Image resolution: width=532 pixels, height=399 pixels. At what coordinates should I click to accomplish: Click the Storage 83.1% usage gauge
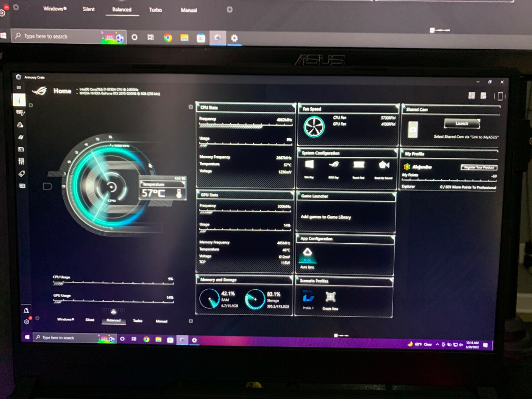point(255,299)
